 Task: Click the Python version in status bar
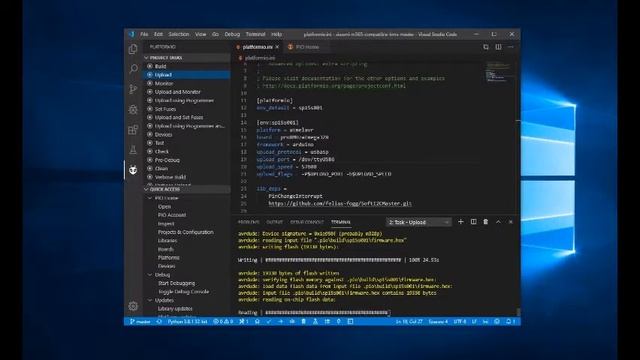click(187, 322)
